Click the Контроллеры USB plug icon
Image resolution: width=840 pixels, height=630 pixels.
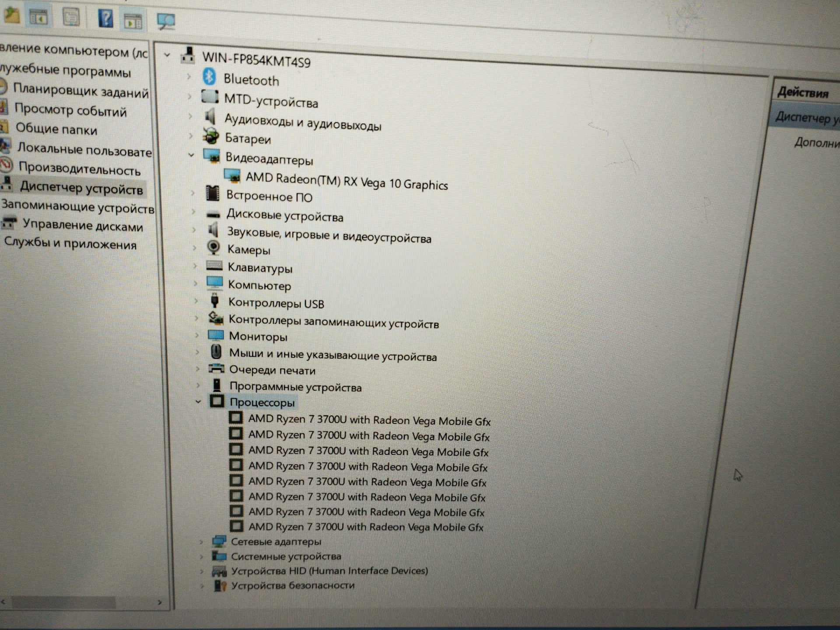coord(215,301)
